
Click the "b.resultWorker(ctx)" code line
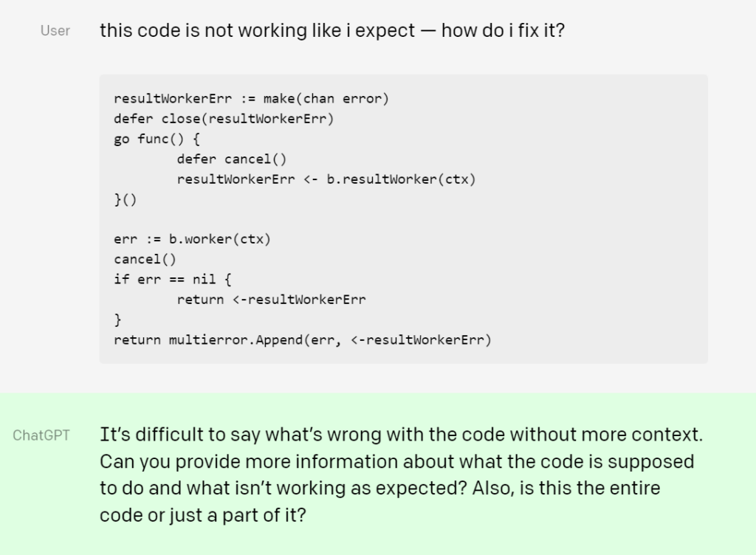point(326,179)
